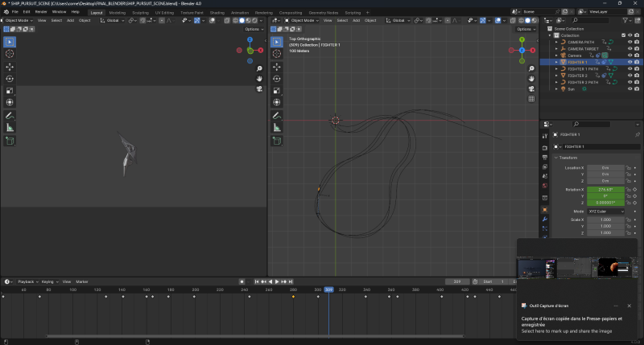The image size is (644, 345).
Task: Select the Transform tool in left viewport
Action: point(10,103)
